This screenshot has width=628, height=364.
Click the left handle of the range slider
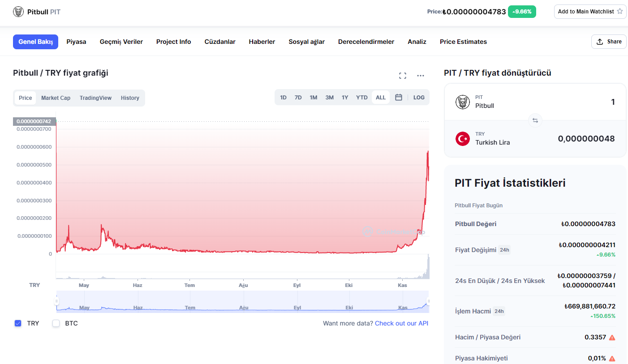pyautogui.click(x=56, y=301)
